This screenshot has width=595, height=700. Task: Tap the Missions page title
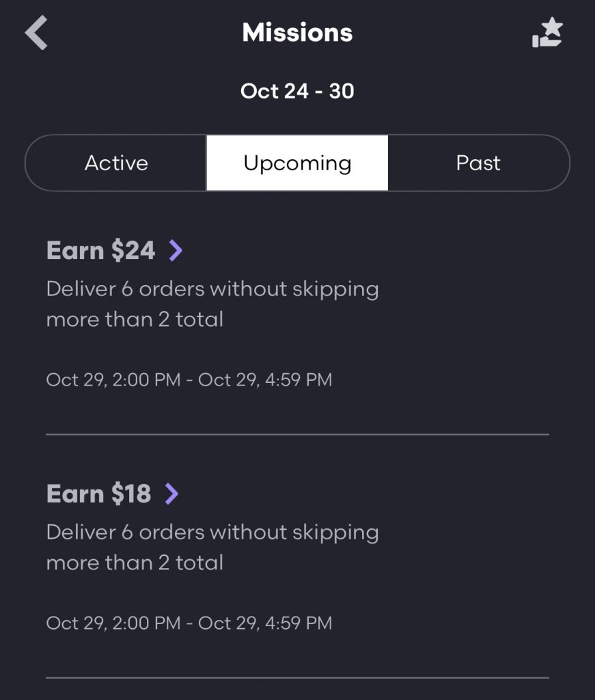[297, 33]
